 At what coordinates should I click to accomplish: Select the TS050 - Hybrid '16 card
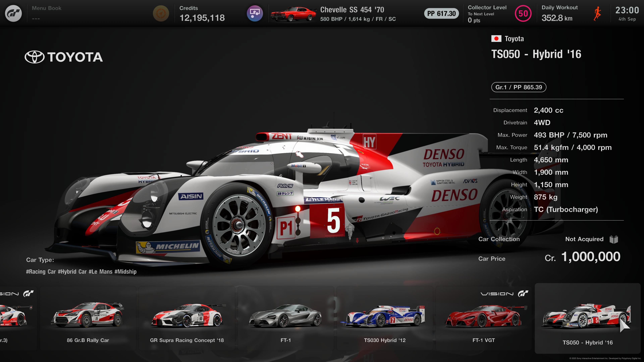coord(587,318)
